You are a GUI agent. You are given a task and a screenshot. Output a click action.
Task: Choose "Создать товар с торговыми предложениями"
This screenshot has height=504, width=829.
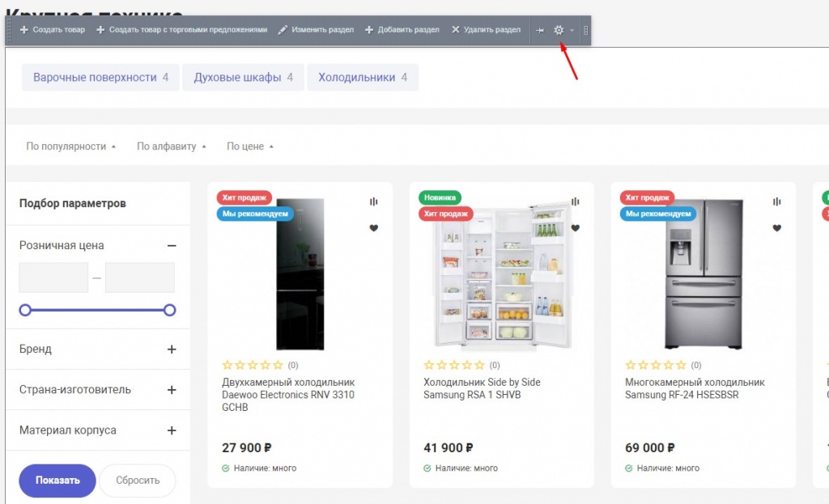point(182,30)
